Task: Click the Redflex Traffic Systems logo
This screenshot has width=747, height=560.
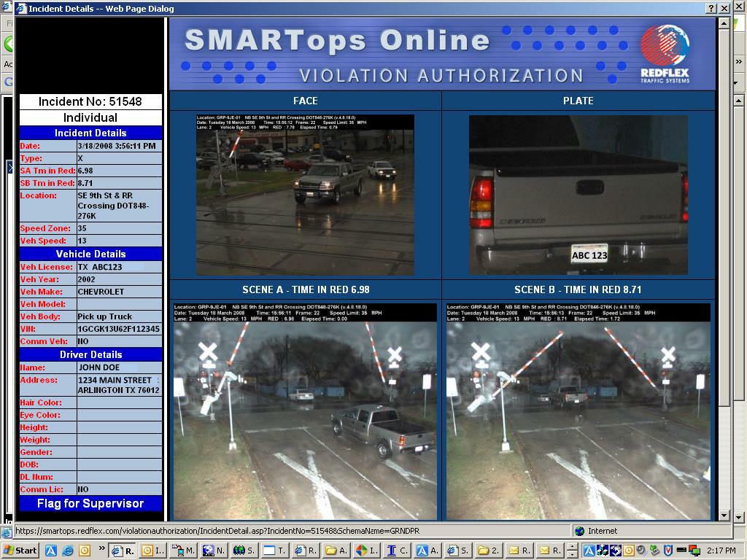Action: pos(665,55)
